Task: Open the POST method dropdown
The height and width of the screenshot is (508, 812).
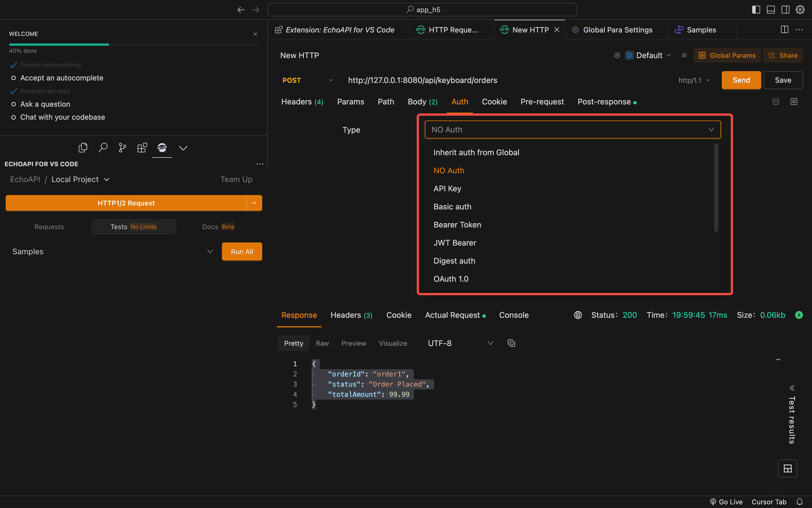Action: pos(307,80)
